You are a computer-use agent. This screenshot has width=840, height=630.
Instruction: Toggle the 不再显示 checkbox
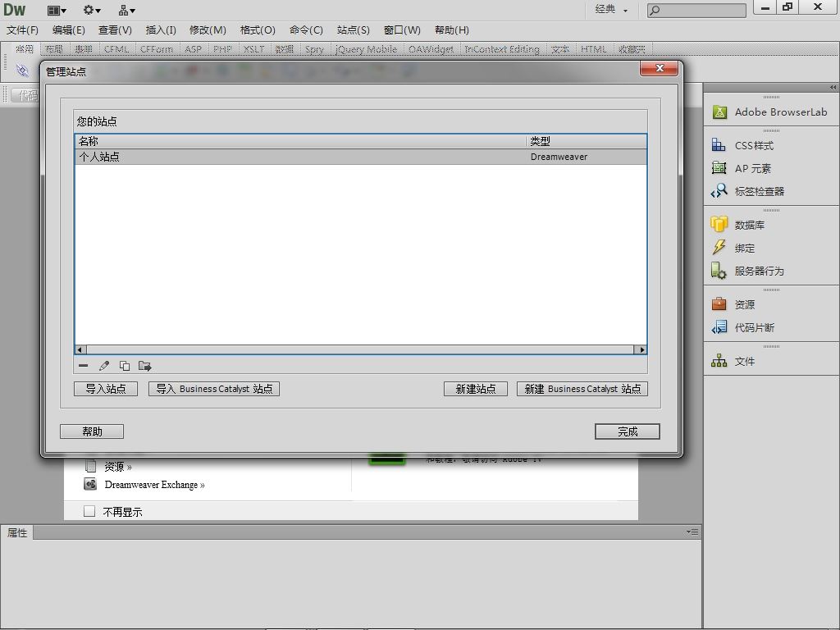pyautogui.click(x=89, y=511)
